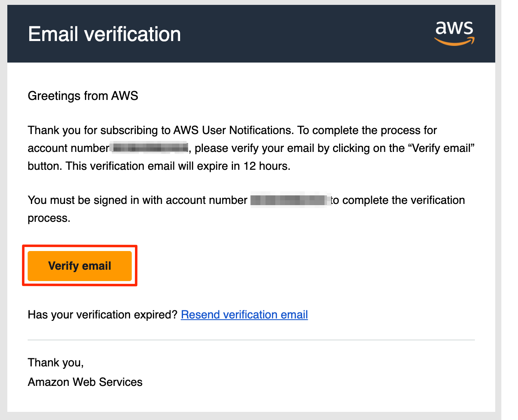Click the orange Verify email button
Image resolution: width=518 pixels, height=420 pixels.
pyautogui.click(x=80, y=266)
